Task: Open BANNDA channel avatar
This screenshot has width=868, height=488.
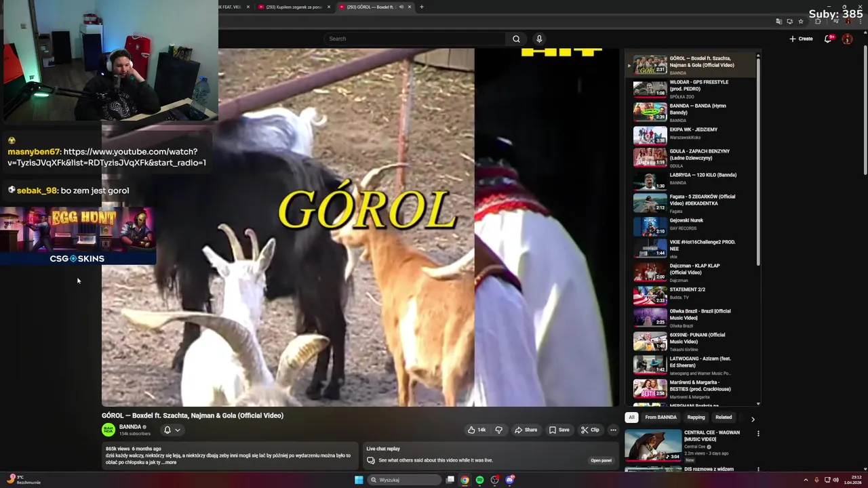Action: (108, 430)
